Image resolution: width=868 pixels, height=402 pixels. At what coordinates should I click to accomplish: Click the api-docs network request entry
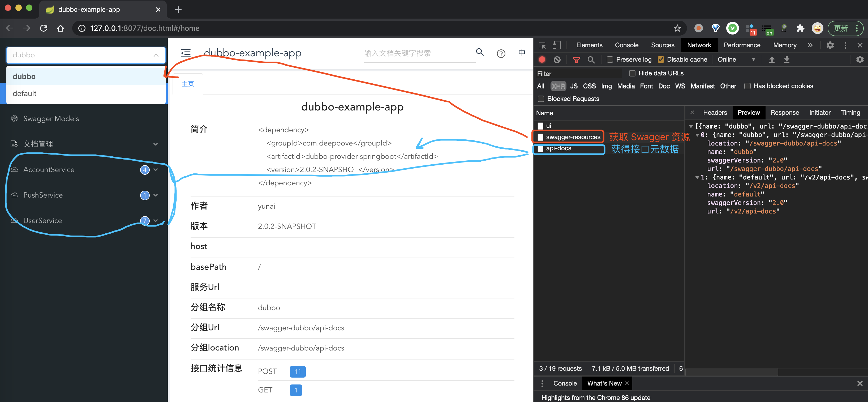[x=558, y=148]
